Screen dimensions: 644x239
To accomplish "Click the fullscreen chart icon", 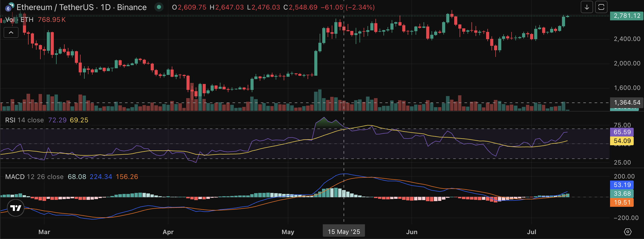I will pos(601,7).
